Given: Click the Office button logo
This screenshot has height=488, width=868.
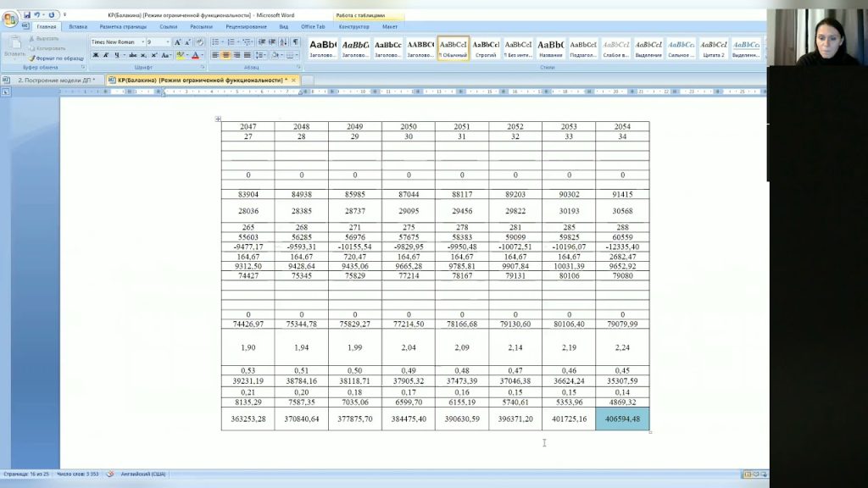Looking at the screenshot, I should pyautogui.click(x=9, y=19).
